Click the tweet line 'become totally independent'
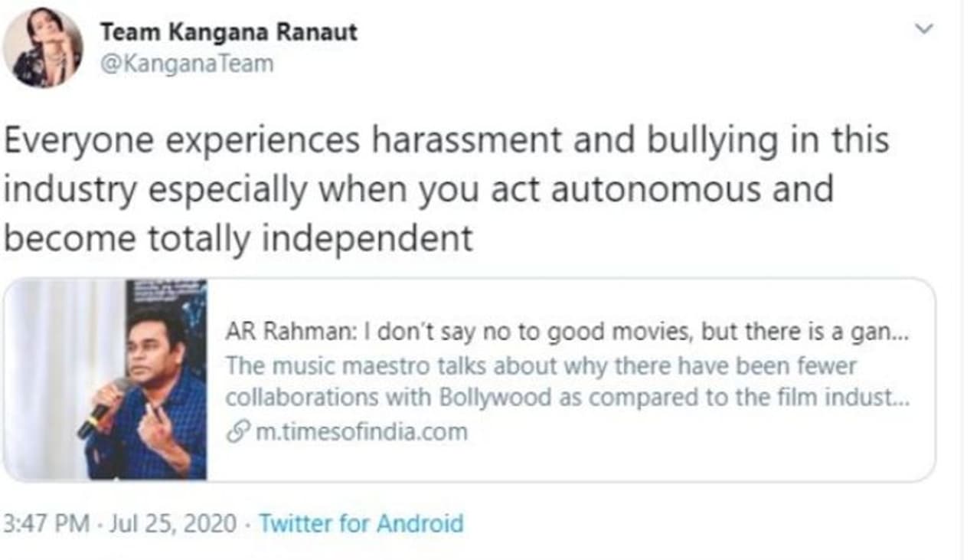980x560 pixels. [238, 239]
